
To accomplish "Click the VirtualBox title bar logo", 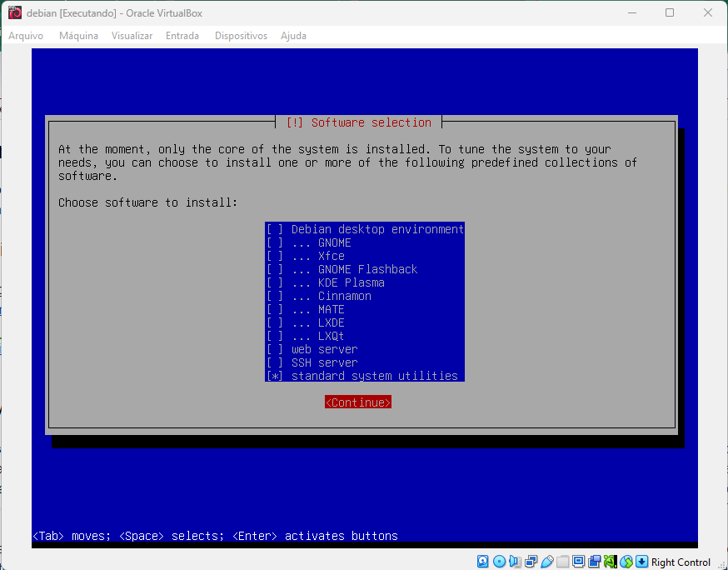I will (x=15, y=12).
